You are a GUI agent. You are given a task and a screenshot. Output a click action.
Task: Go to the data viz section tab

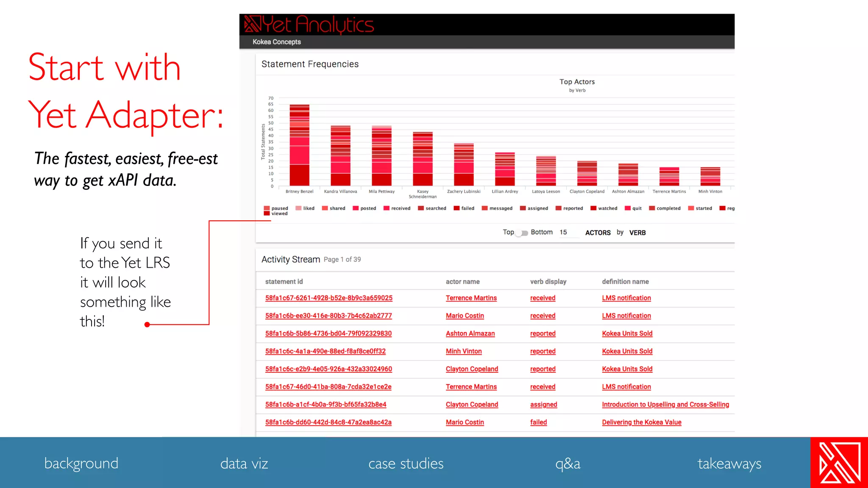coord(244,463)
